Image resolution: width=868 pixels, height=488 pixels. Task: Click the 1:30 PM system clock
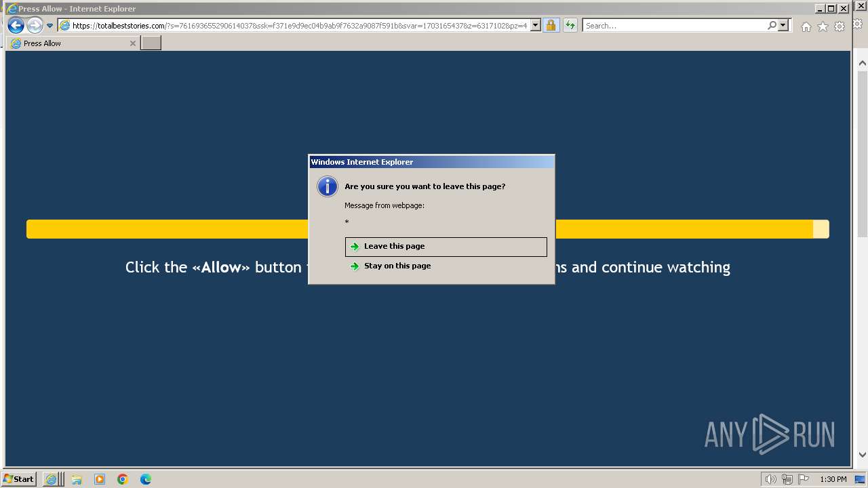pos(833,479)
